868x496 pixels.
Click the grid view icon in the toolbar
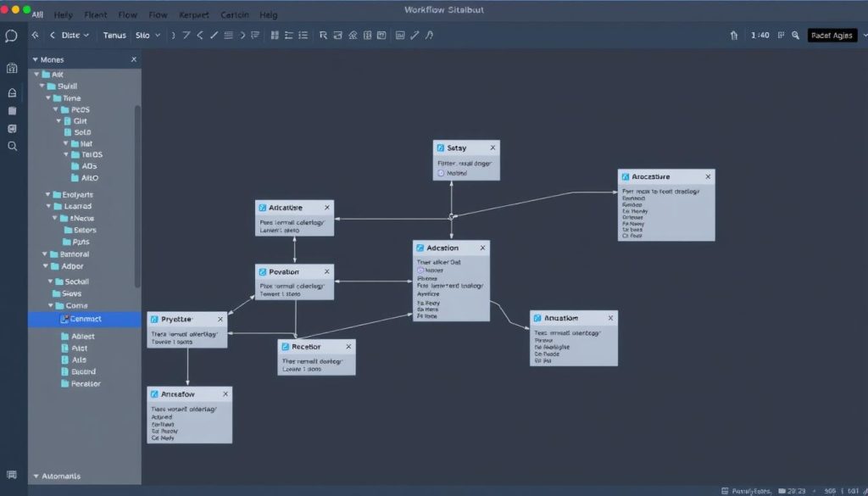pyautogui.click(x=275, y=36)
